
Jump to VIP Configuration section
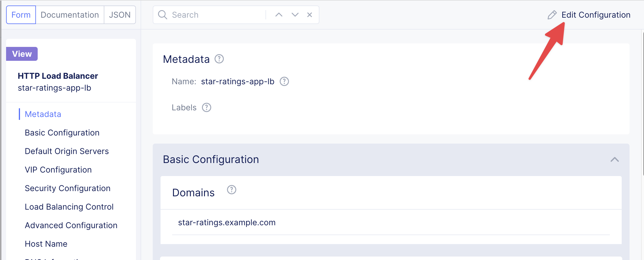click(x=58, y=170)
